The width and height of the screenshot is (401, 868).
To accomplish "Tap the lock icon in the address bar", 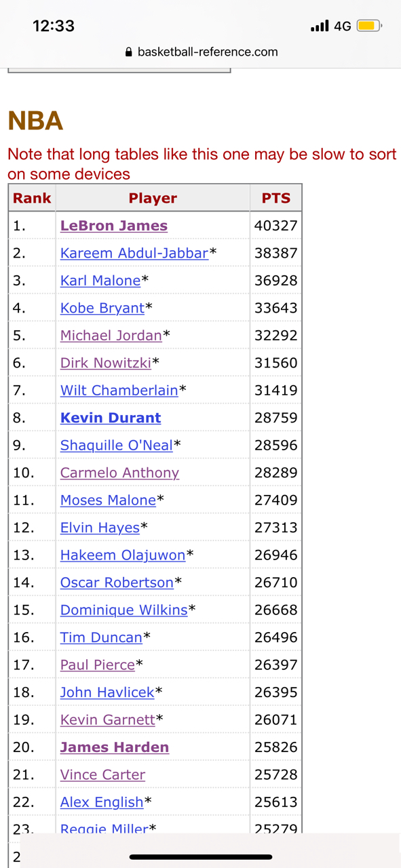I will click(x=129, y=52).
